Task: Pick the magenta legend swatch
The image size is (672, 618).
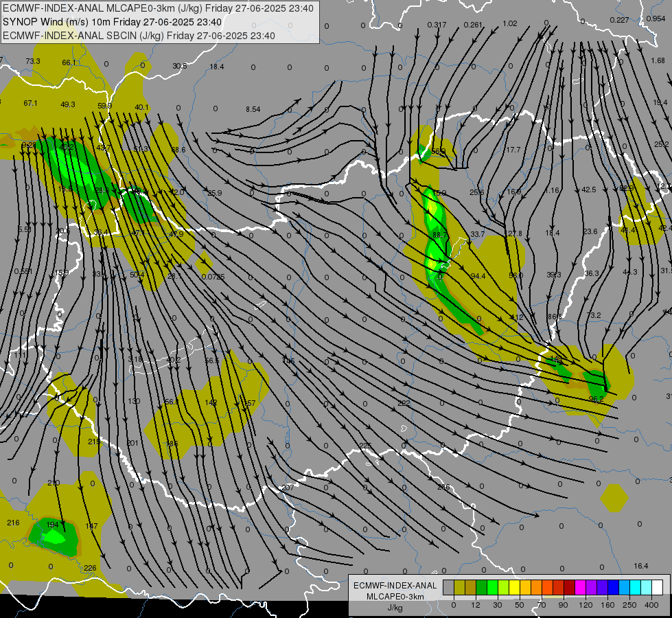Action: pos(581,587)
